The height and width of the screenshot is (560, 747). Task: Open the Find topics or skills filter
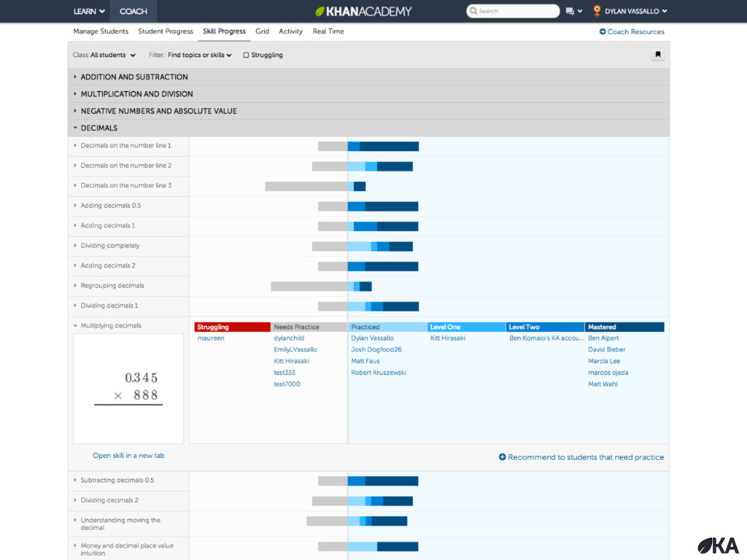(190, 55)
